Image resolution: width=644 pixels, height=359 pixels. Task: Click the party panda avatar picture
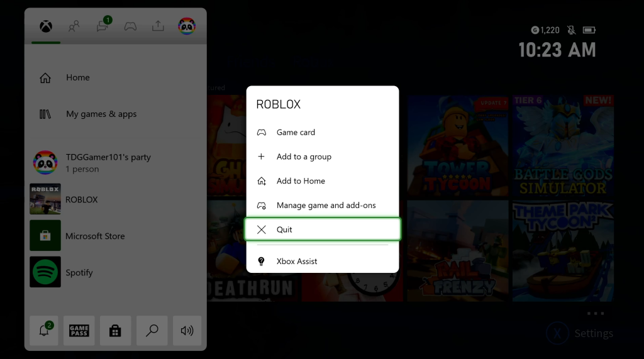tap(45, 163)
